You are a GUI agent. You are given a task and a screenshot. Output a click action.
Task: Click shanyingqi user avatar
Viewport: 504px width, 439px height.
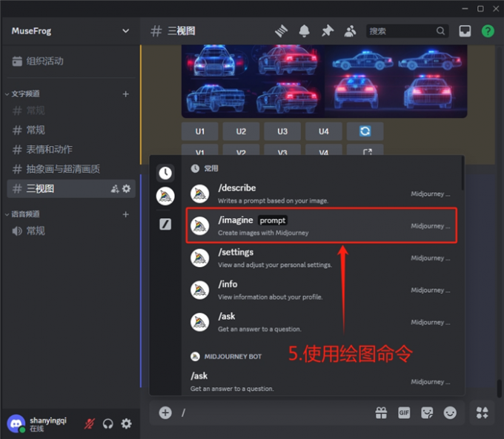pyautogui.click(x=16, y=423)
